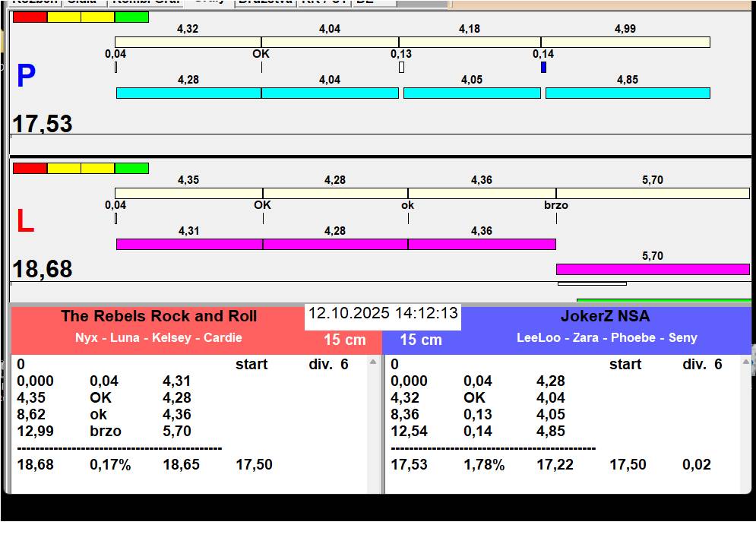Click the 0,17% value in Rebels totals row
This screenshot has width=756, height=544.
pyautogui.click(x=110, y=464)
